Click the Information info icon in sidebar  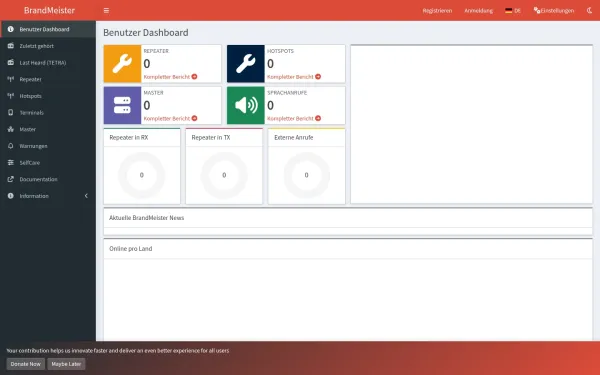point(11,196)
